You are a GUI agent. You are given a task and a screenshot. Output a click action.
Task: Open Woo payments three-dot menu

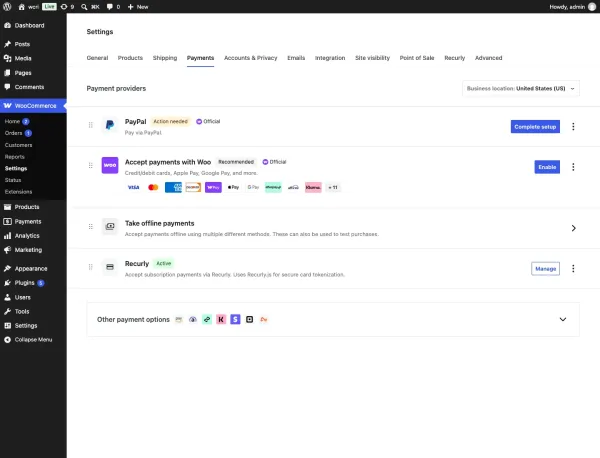(573, 167)
